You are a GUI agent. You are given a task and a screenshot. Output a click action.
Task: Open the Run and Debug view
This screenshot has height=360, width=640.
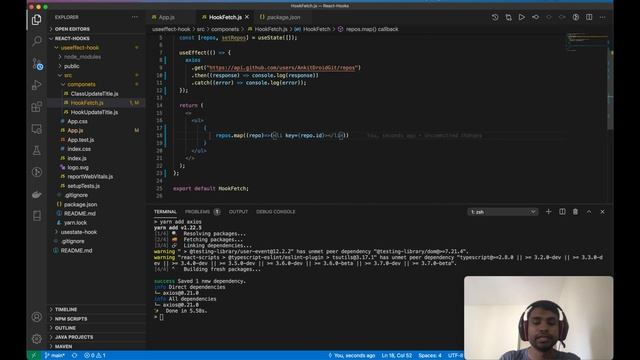click(37, 85)
